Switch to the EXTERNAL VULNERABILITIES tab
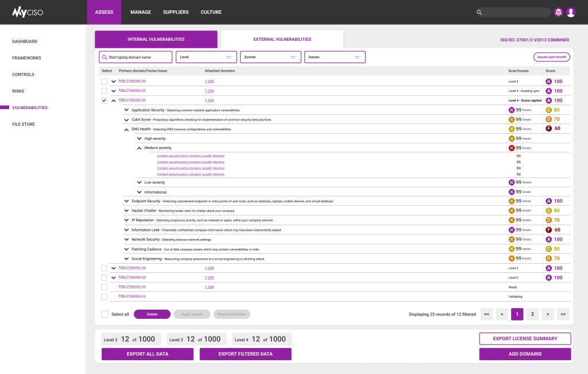Viewport: 588px width, 374px height. click(283, 38)
